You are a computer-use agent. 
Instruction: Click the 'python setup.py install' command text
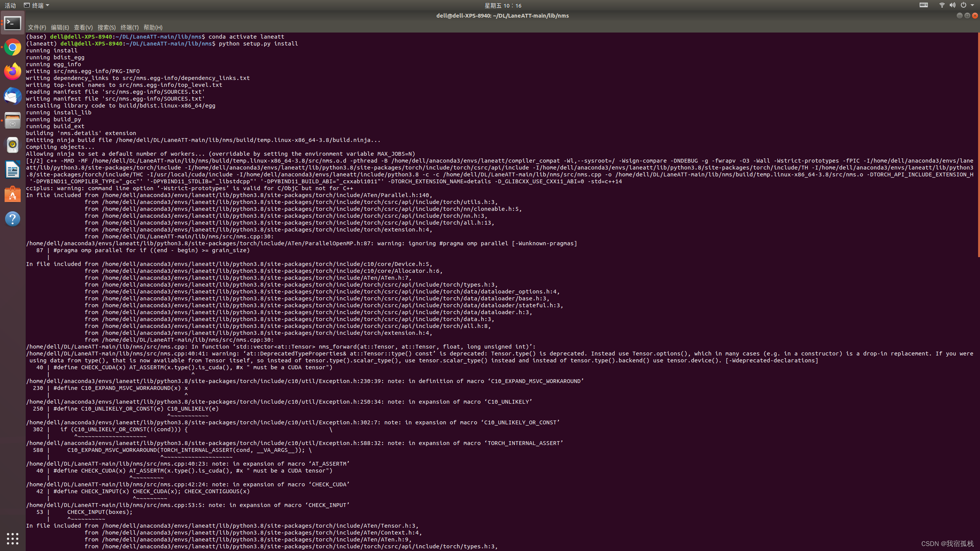258,44
